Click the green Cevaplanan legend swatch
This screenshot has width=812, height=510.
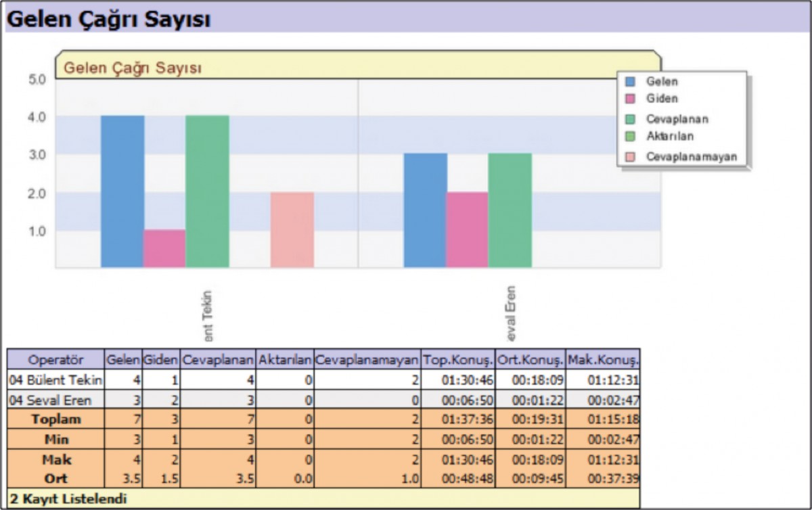click(630, 119)
